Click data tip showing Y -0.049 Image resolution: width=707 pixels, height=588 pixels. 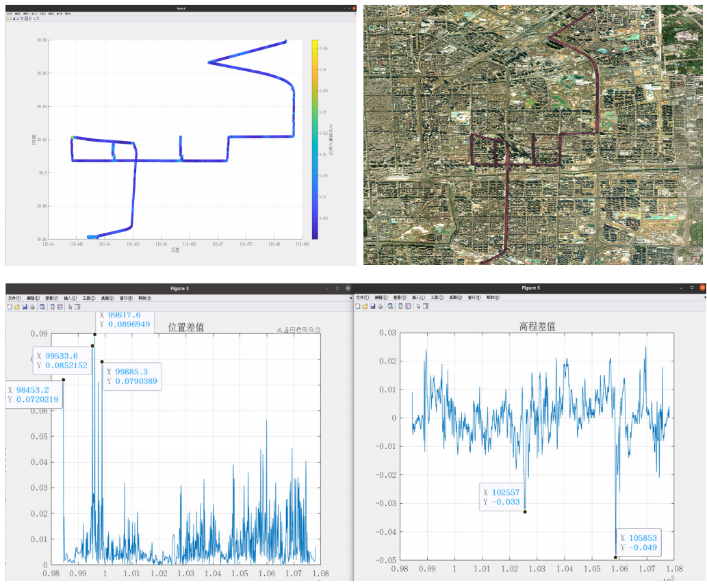(x=638, y=543)
